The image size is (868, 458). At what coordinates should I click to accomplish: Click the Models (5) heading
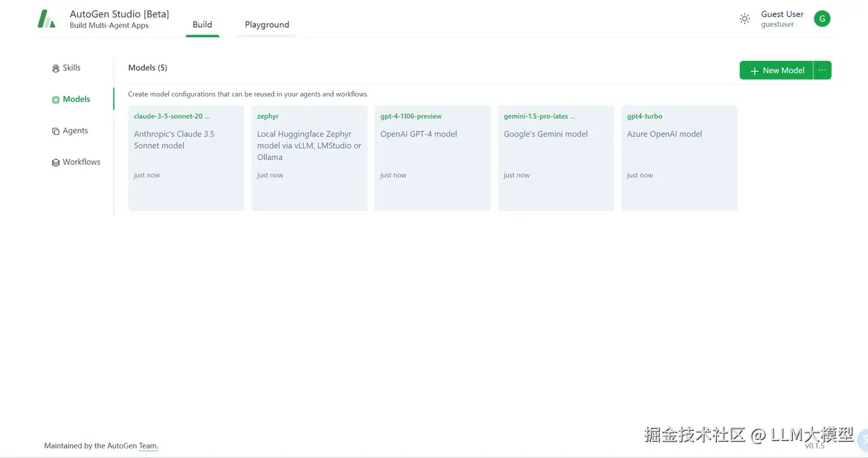click(x=148, y=68)
